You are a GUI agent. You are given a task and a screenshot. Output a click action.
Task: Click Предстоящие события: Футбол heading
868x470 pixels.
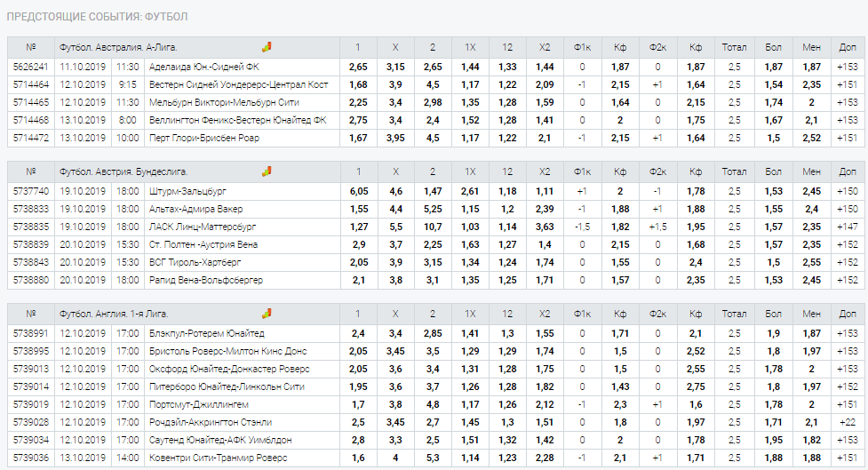[x=98, y=17]
